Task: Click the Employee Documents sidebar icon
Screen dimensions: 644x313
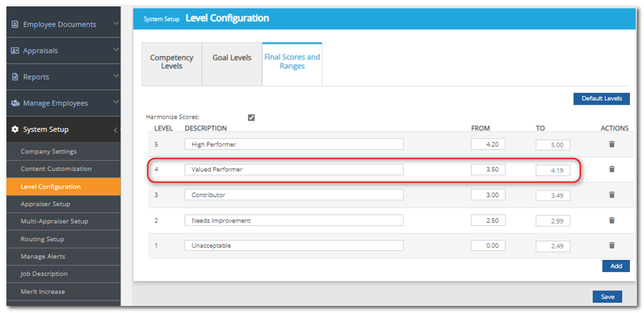Action: (15, 25)
